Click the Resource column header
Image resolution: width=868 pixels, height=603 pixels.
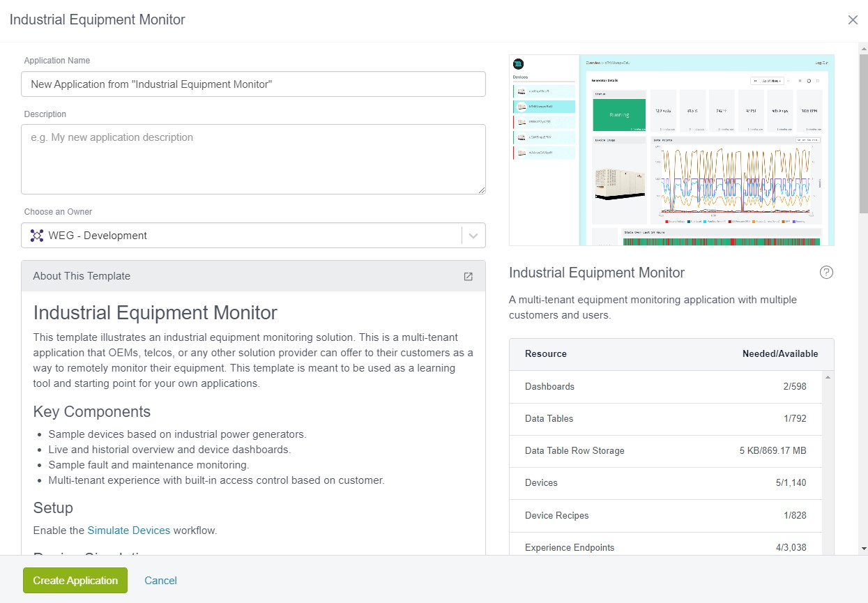point(546,354)
